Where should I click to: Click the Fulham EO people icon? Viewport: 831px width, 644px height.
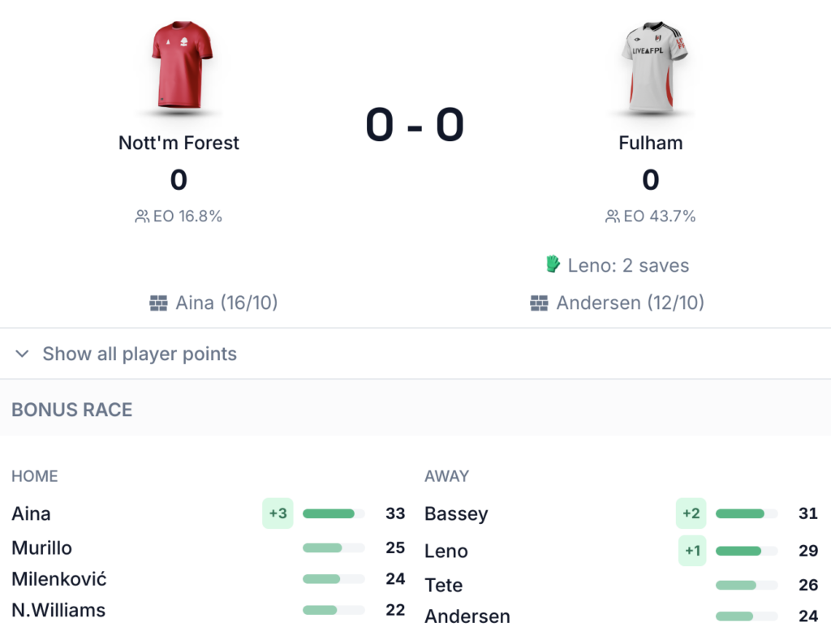click(x=613, y=217)
